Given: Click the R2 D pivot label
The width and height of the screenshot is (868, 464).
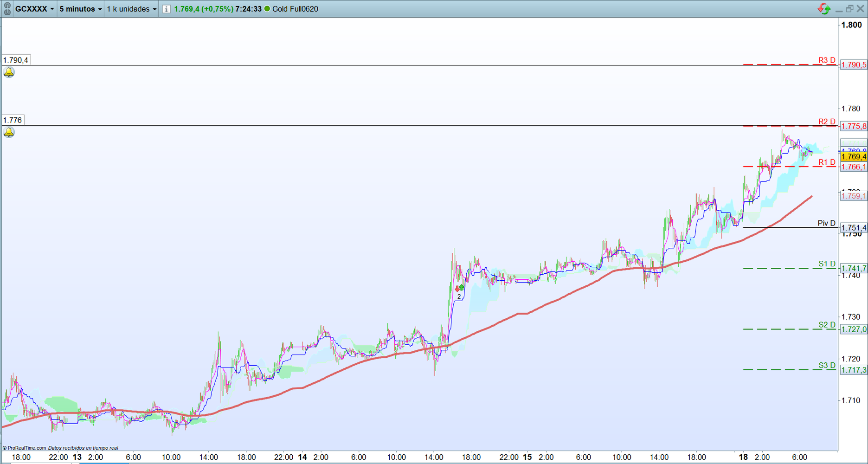Looking at the screenshot, I should point(827,122).
